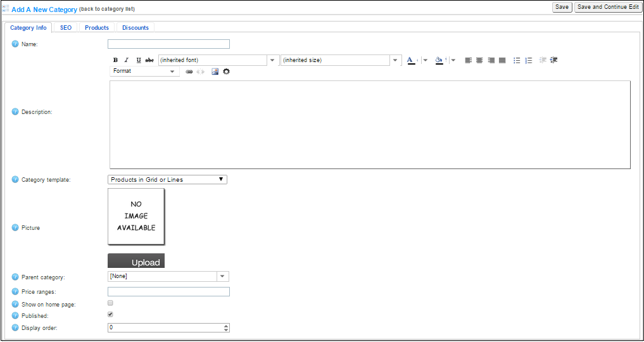The height and width of the screenshot is (342, 644).
Task: Toggle bold formatting in description editor
Action: 115,60
